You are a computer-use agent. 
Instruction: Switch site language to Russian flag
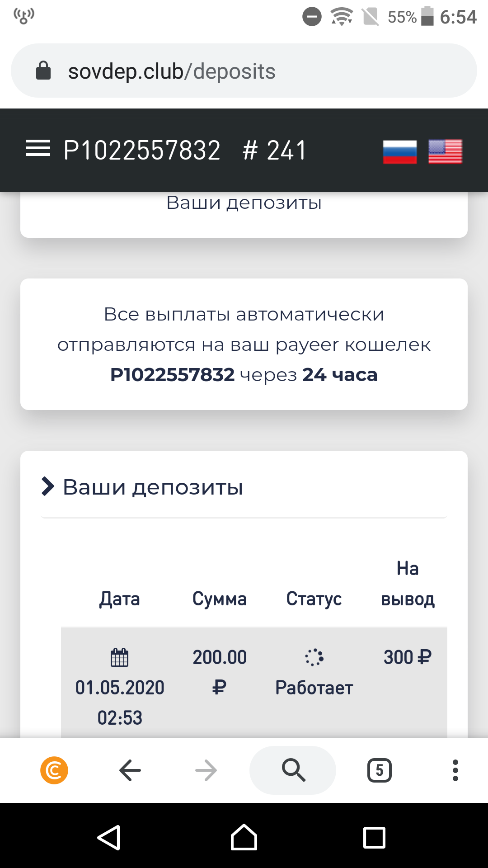[x=399, y=151]
